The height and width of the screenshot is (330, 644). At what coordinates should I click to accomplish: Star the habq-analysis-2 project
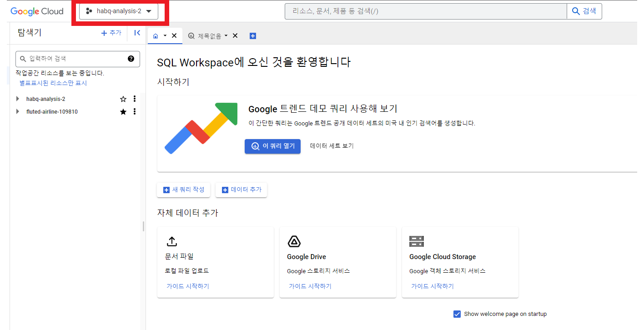click(x=123, y=99)
